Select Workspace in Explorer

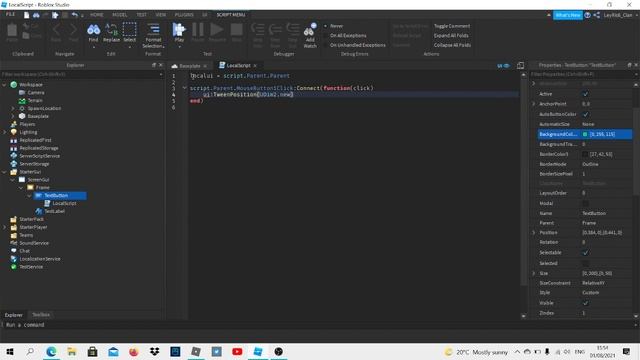click(x=31, y=84)
